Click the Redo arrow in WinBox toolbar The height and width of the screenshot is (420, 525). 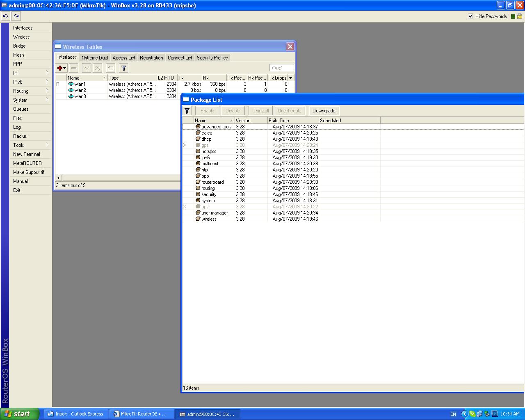(x=16, y=16)
